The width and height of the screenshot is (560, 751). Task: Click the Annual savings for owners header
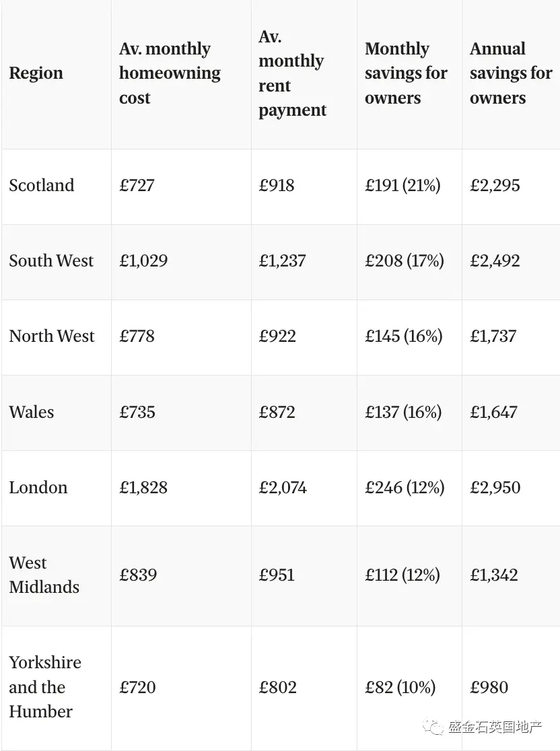(511, 73)
